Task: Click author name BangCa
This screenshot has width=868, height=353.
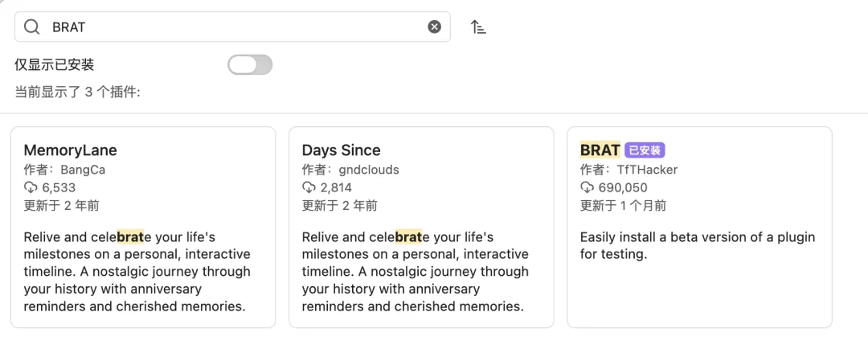Action: (x=83, y=170)
